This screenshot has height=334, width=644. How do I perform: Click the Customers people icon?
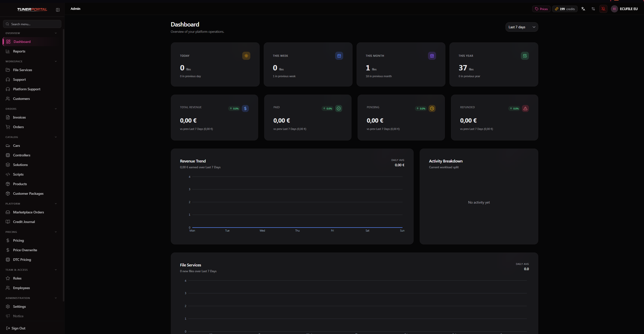point(8,99)
